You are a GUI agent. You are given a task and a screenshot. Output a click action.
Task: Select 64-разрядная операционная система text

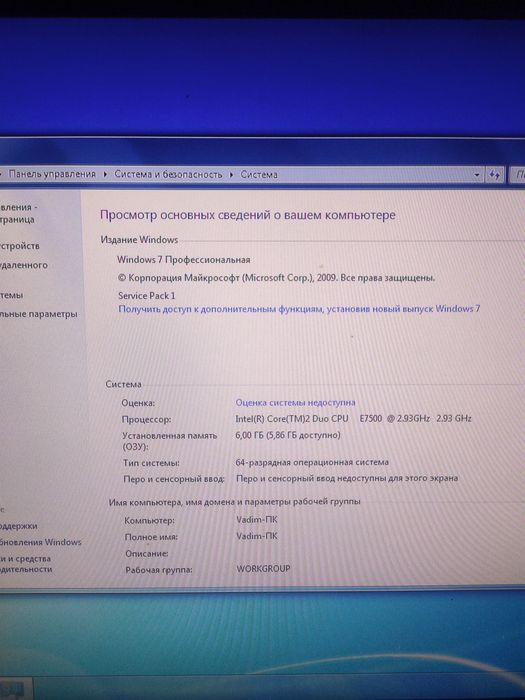click(312, 462)
